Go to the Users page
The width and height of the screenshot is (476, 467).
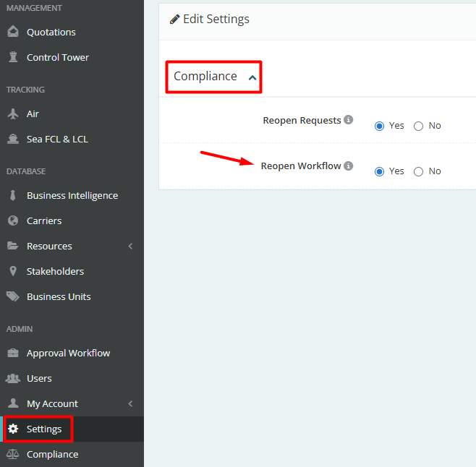[x=39, y=378]
